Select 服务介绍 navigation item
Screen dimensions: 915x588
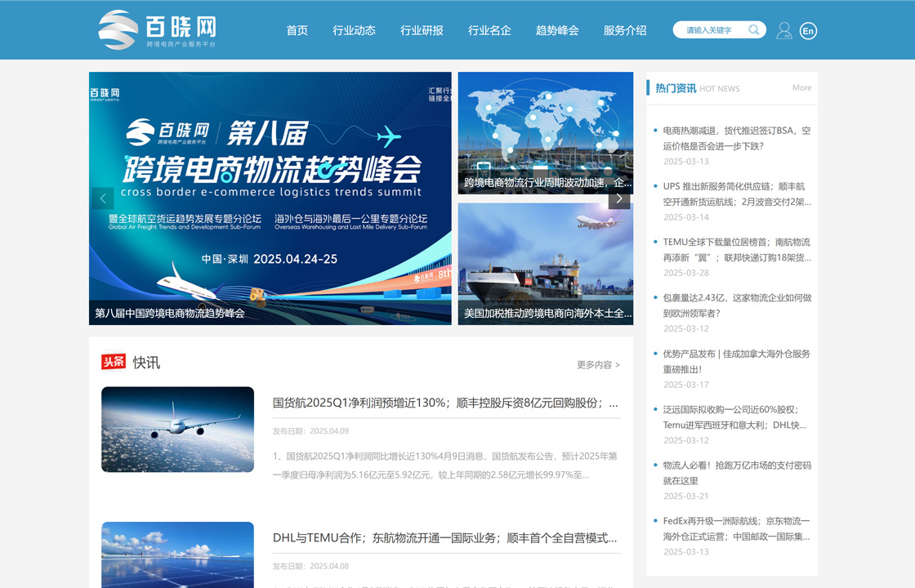point(625,30)
